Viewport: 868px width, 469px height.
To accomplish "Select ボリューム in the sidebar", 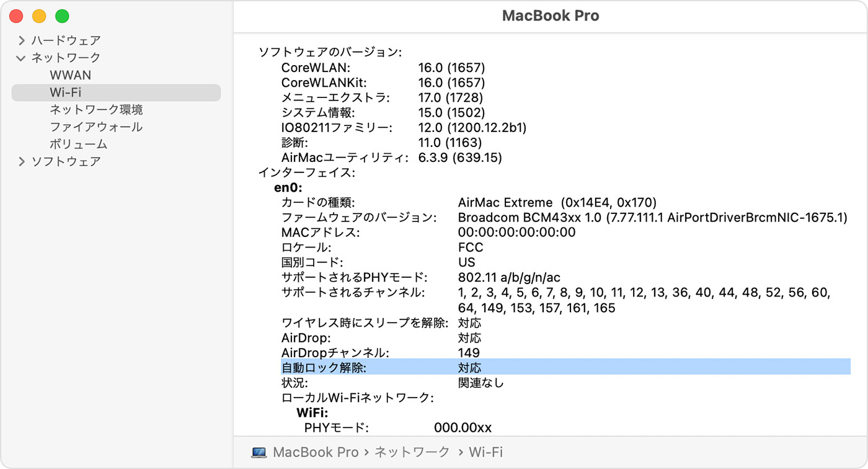I will coord(79,145).
